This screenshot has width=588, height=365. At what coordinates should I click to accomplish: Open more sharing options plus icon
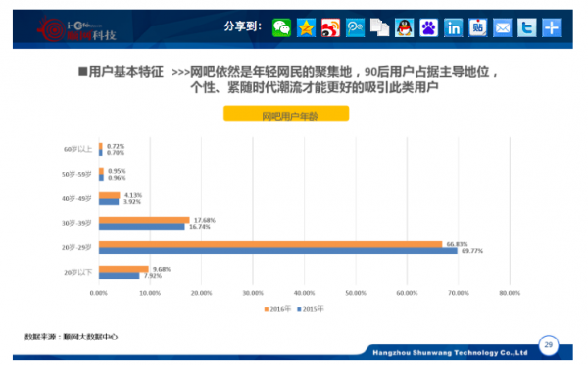552,27
